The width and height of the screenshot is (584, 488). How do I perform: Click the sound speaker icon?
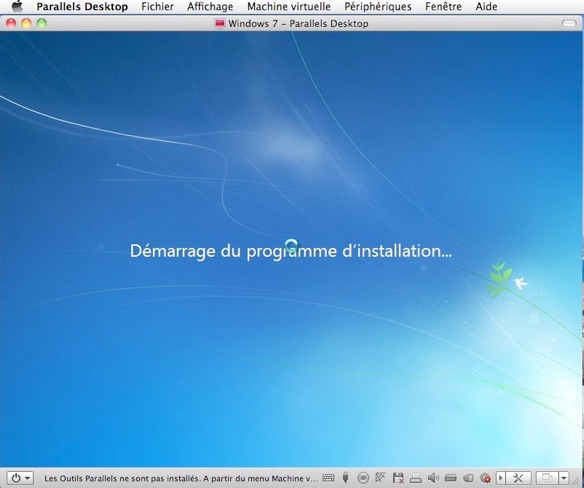click(433, 478)
